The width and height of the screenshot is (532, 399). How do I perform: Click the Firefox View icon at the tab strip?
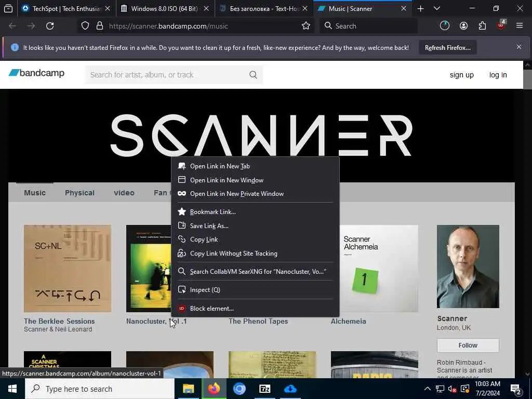pyautogui.click(x=8, y=8)
